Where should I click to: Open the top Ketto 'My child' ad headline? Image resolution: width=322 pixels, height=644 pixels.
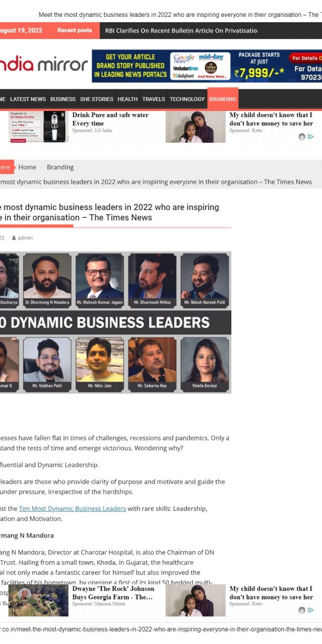(271, 119)
